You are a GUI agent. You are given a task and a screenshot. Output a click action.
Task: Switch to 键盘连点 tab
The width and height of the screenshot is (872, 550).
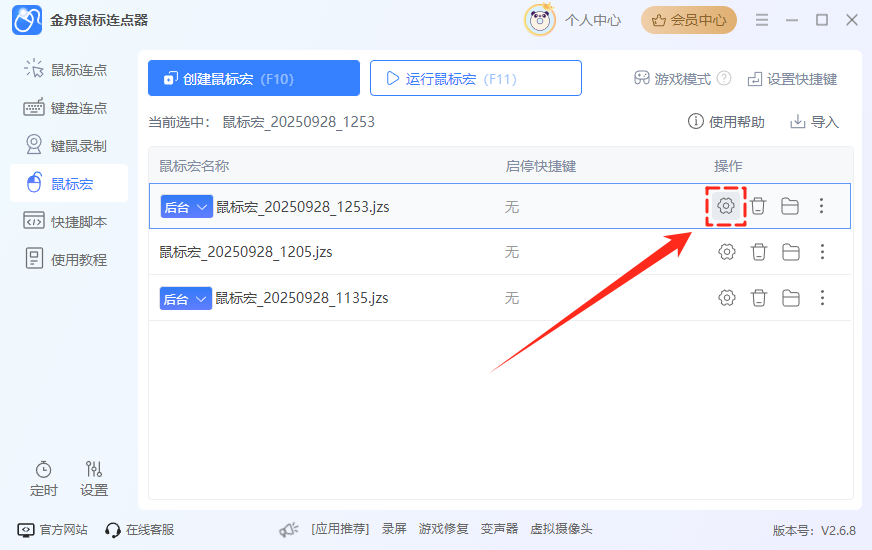coord(69,108)
